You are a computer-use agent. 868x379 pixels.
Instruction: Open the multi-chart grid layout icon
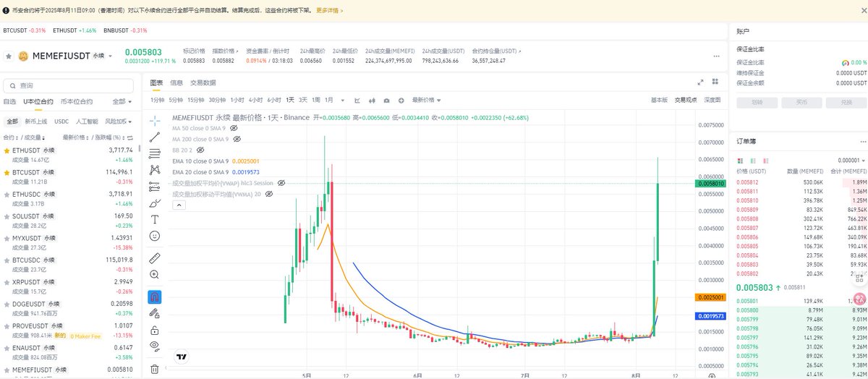(715, 82)
